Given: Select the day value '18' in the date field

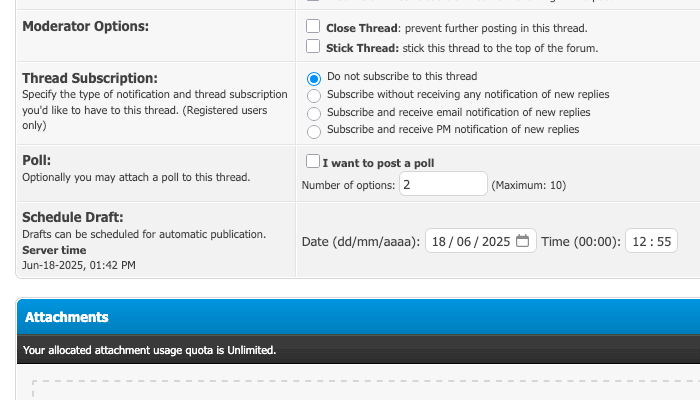Looking at the screenshot, I should [440, 242].
